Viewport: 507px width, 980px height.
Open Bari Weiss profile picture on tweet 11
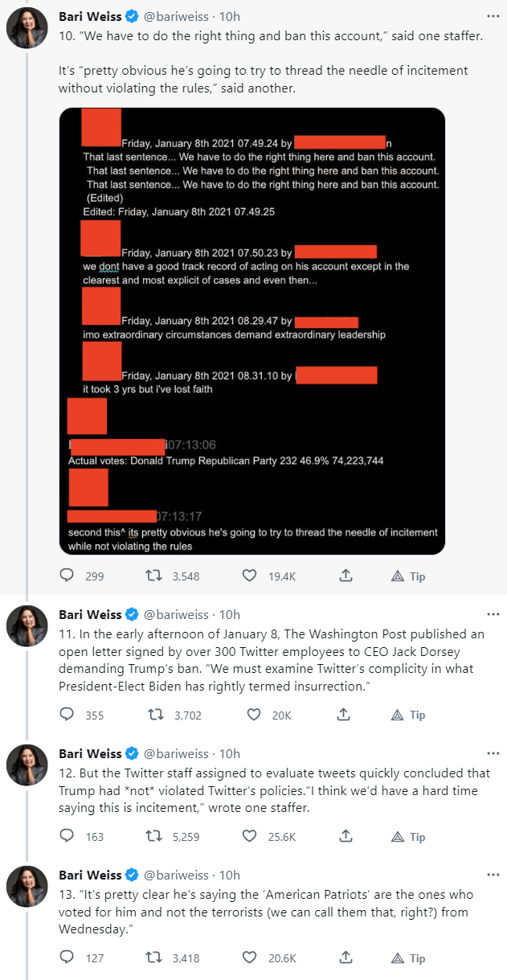pyautogui.click(x=27, y=625)
